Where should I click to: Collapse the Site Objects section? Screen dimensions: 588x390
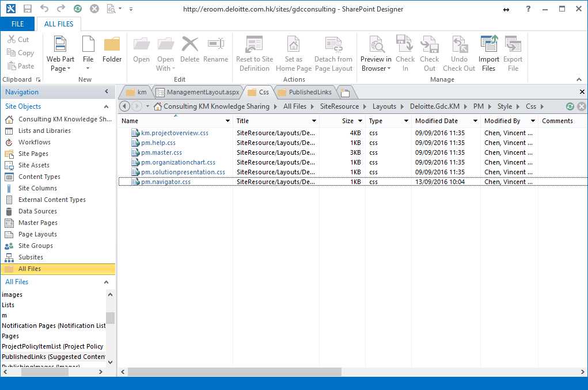click(x=106, y=106)
